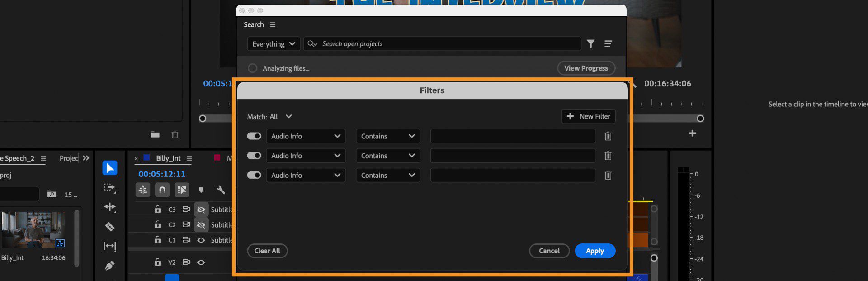Open third row Contains dropdown
868x281 pixels.
point(388,175)
